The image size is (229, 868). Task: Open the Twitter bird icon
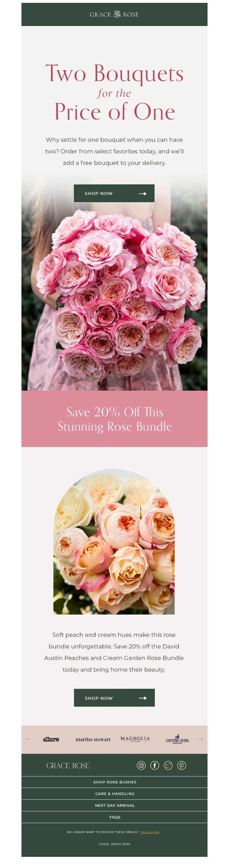click(168, 765)
